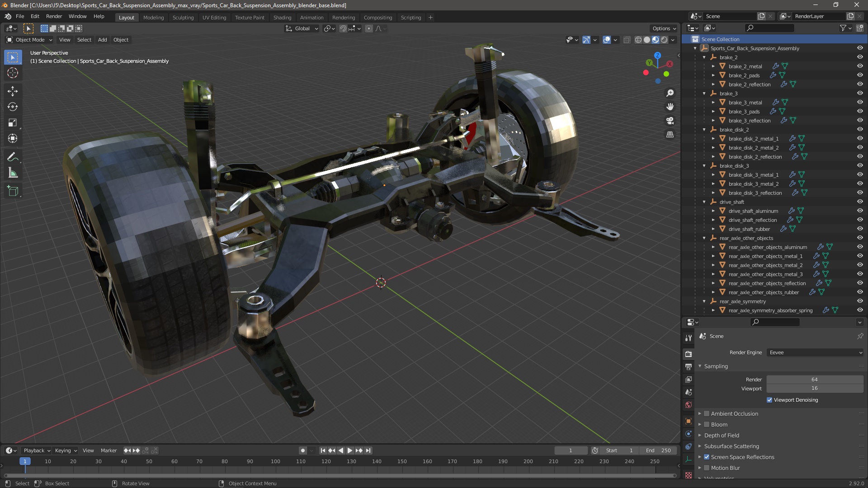This screenshot has width=868, height=488.
Task: Click the Options button in viewport header
Action: 664,28
